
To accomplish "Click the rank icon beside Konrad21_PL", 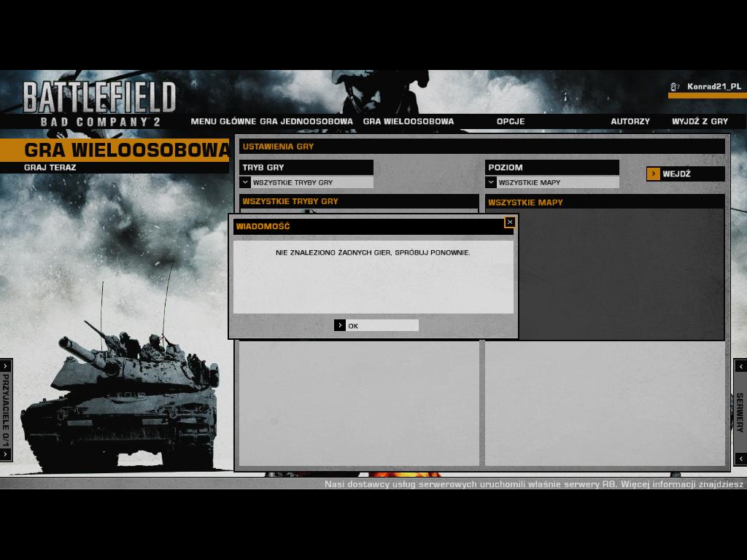I will 675,87.
